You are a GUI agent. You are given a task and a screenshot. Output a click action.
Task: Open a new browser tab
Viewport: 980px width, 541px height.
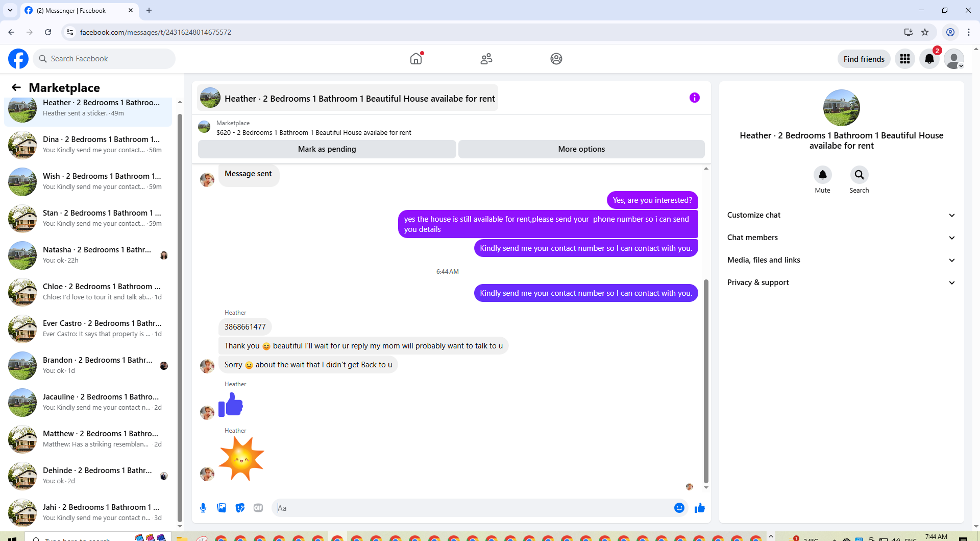tap(149, 10)
